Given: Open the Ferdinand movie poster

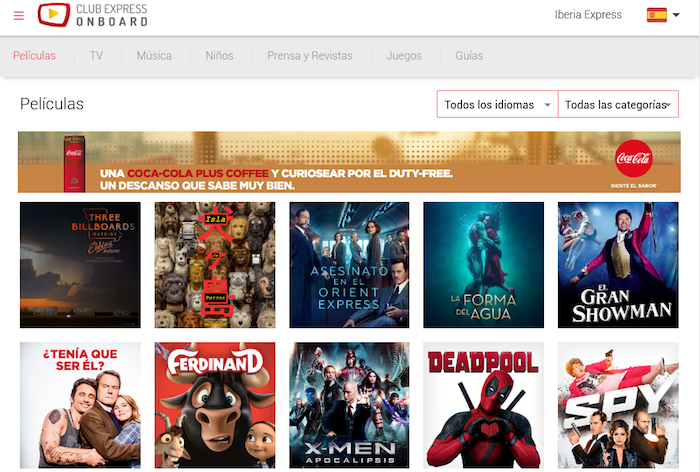Looking at the screenshot, I should (215, 405).
